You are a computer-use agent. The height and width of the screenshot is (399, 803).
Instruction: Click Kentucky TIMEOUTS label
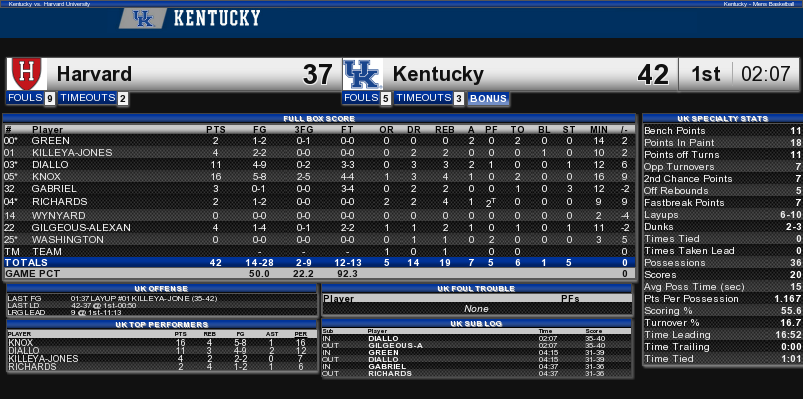point(423,98)
